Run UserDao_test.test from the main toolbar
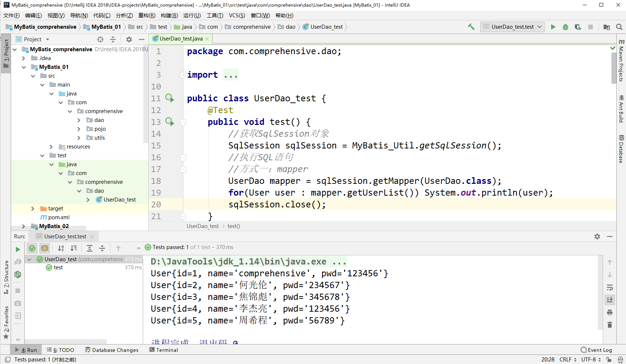The height and width of the screenshot is (364, 626). [x=553, y=27]
